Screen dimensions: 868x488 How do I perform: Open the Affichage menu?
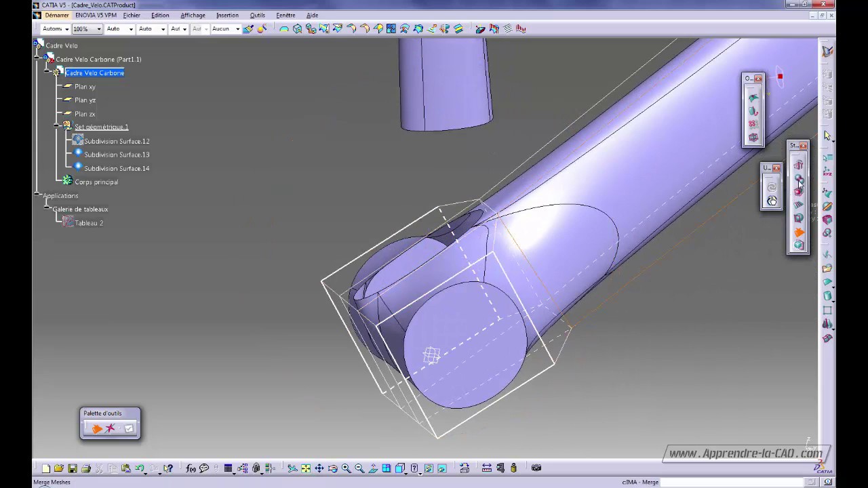(193, 15)
